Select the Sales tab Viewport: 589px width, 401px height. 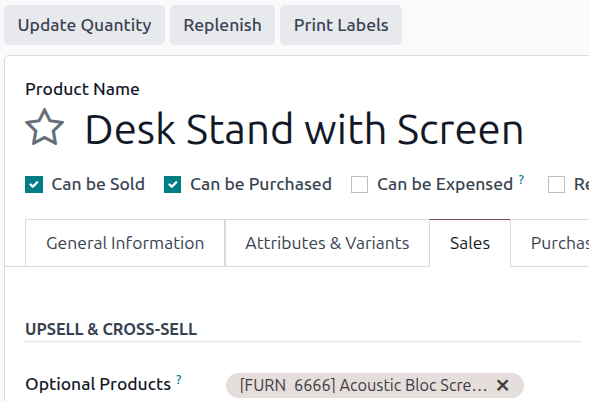point(470,243)
